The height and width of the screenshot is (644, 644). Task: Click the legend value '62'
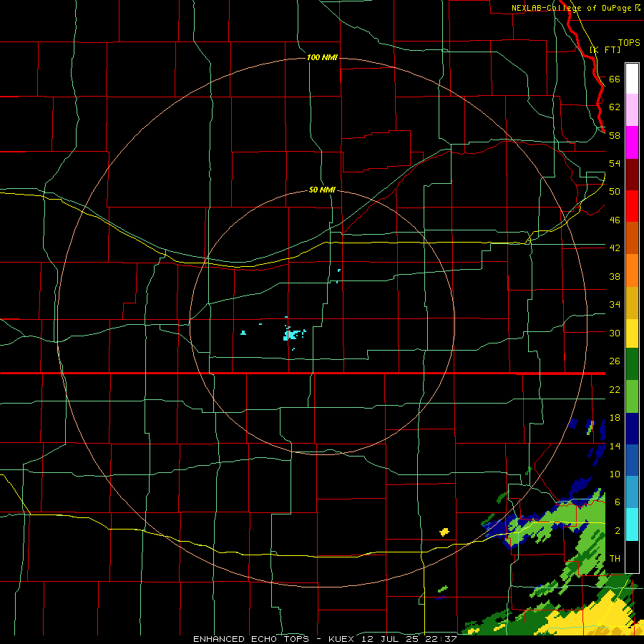[615, 107]
